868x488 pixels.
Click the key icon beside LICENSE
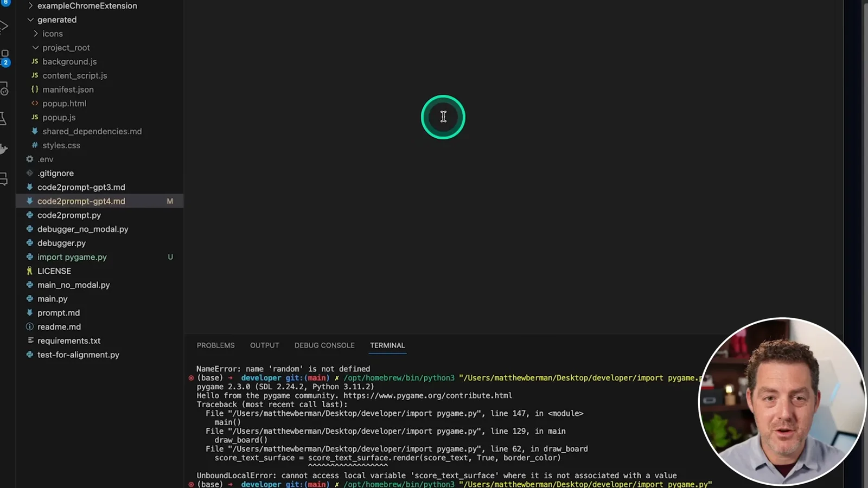click(x=30, y=271)
